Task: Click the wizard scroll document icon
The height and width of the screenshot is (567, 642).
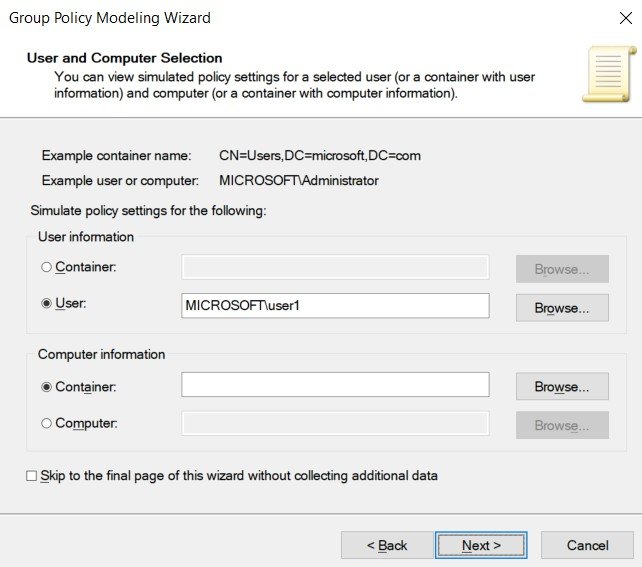Action: (x=610, y=74)
